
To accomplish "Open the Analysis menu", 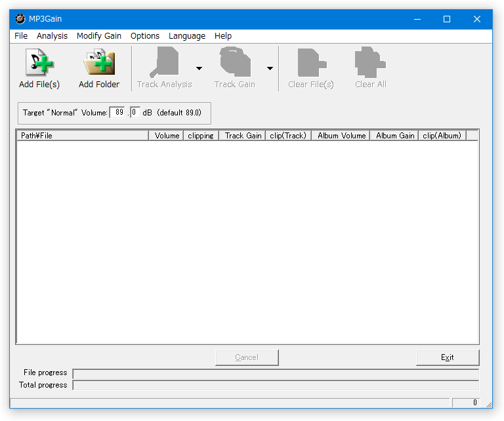I will tap(52, 36).
